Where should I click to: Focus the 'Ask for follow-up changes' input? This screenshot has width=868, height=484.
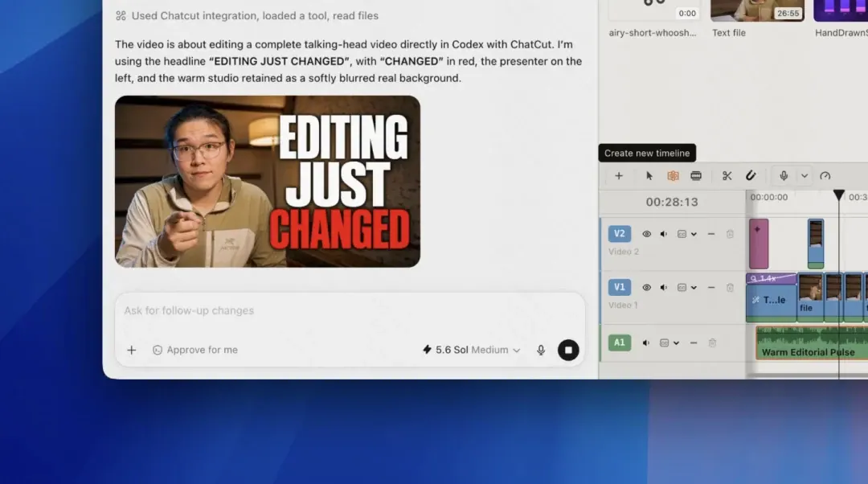point(350,310)
